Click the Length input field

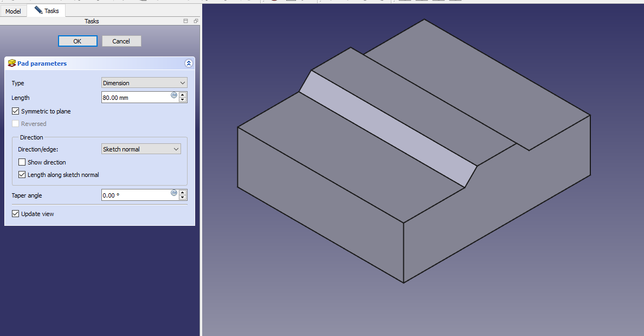click(x=136, y=98)
